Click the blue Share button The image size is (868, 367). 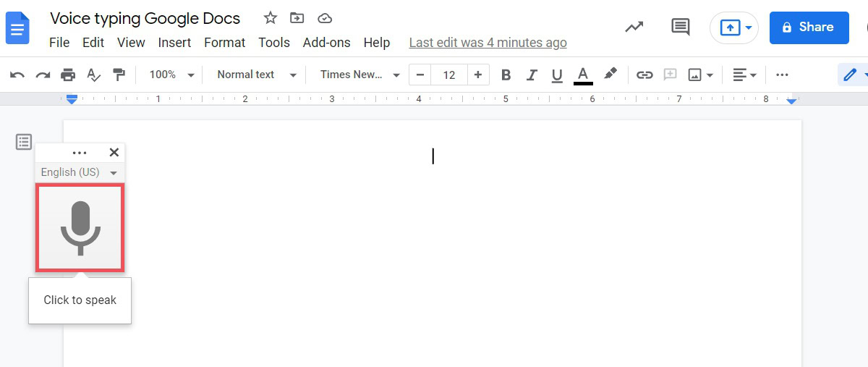click(x=809, y=28)
